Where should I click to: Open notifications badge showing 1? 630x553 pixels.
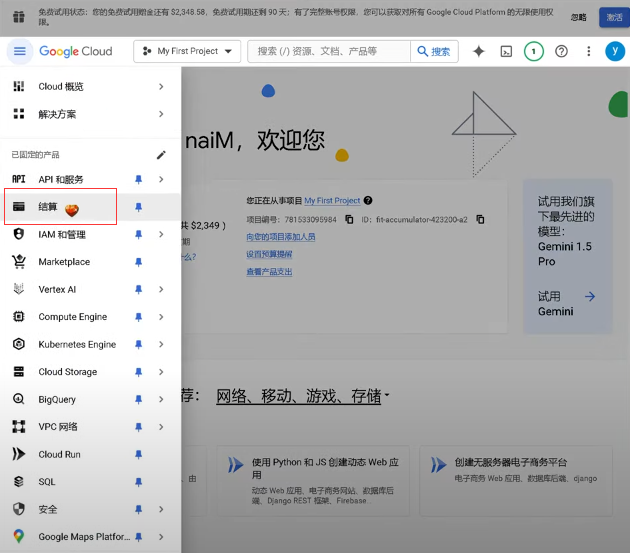coord(534,51)
